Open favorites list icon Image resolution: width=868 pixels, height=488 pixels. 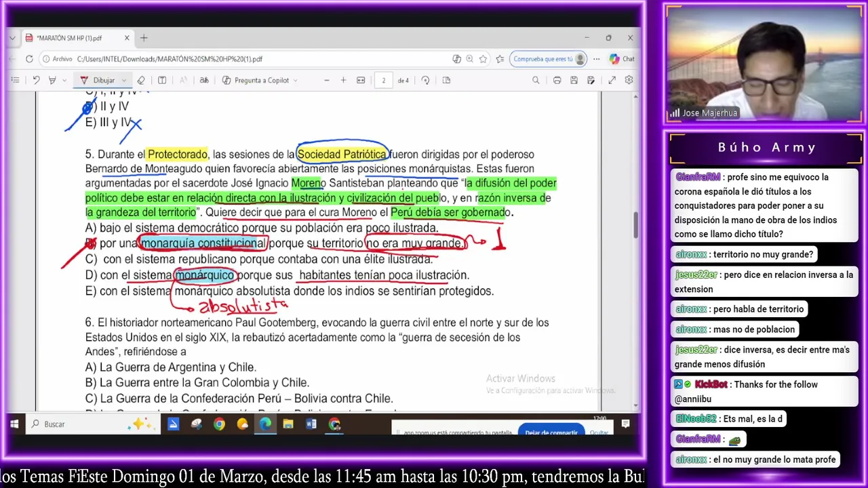(500, 59)
